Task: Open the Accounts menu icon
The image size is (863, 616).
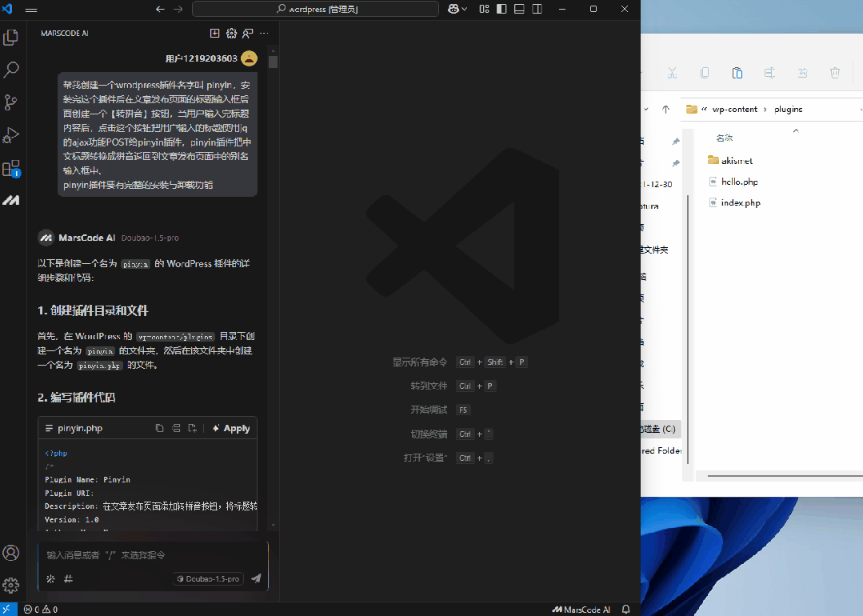Action: click(11, 553)
